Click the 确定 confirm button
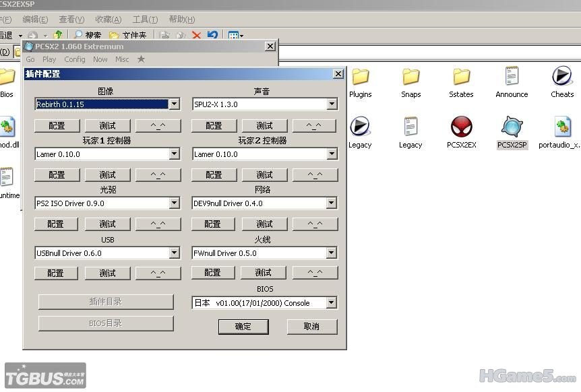 [x=243, y=327]
